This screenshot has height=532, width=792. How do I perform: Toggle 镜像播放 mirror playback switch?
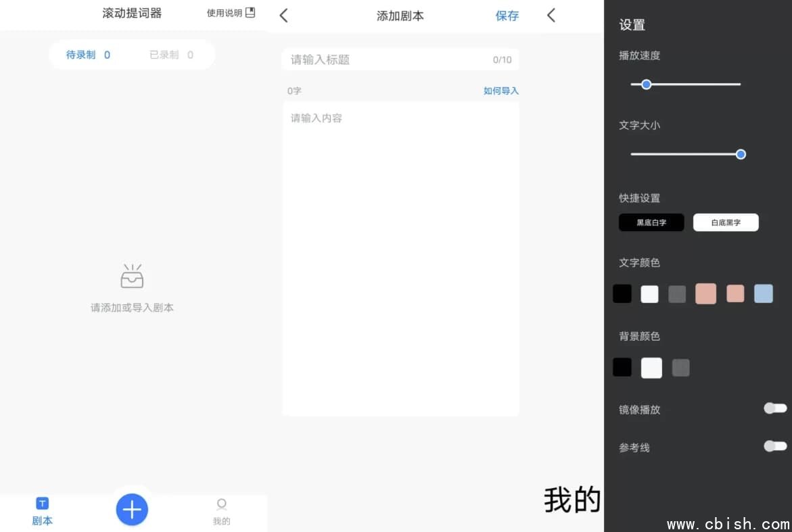point(774,408)
